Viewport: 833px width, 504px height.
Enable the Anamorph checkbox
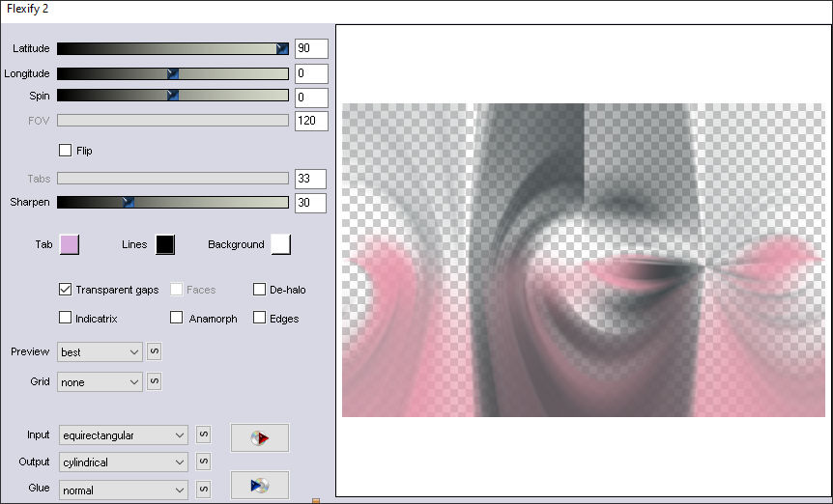coord(177,318)
